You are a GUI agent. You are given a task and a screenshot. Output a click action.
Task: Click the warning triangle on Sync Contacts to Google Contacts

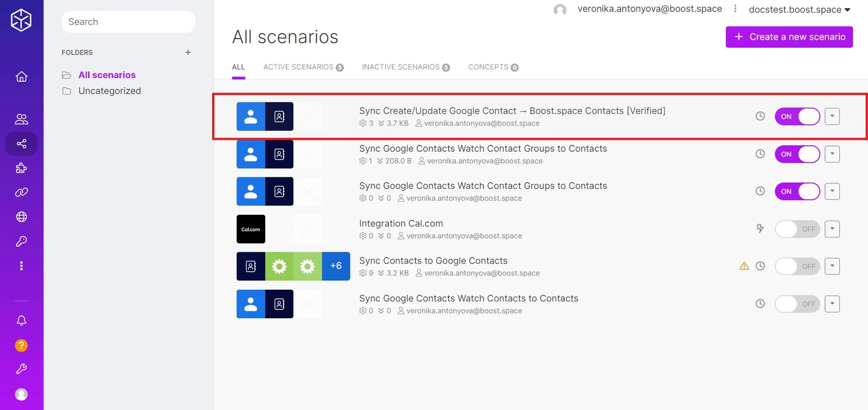(x=744, y=266)
